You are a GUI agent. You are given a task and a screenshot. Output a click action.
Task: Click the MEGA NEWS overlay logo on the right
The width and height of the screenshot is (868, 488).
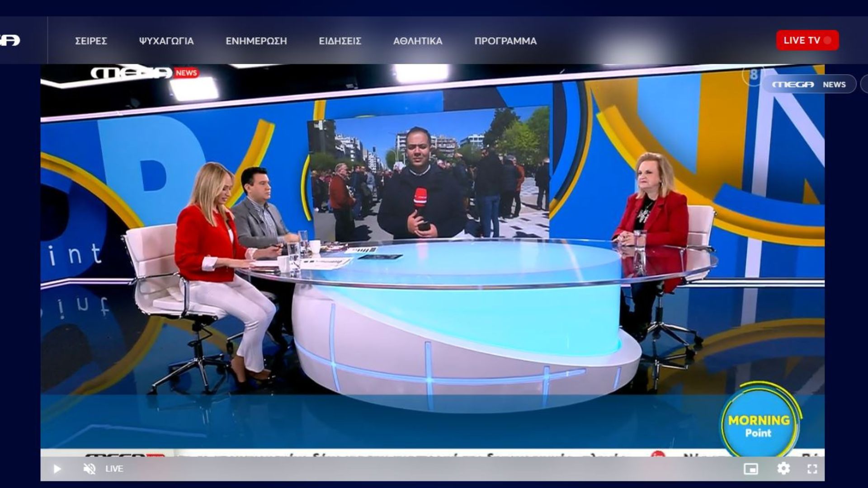(x=811, y=84)
